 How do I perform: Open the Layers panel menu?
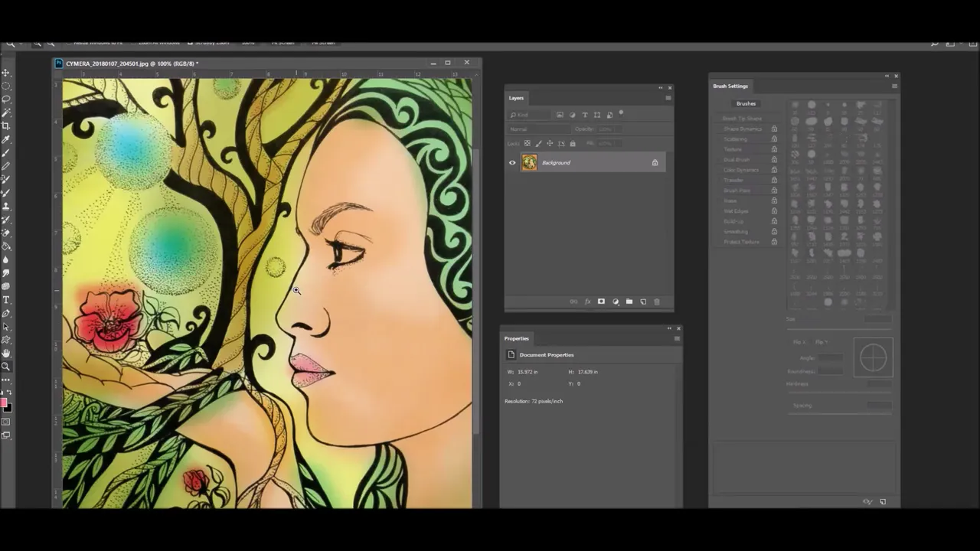click(x=668, y=98)
